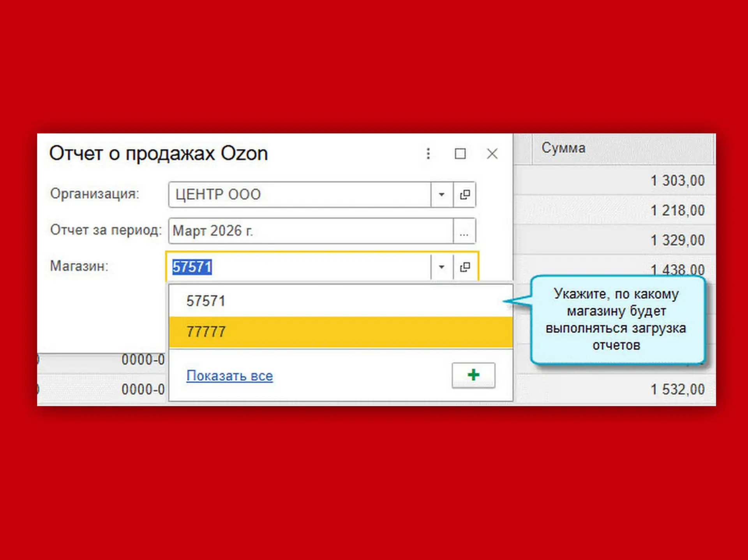Focus the Организация field containing ЦЕНТР ООО
The image size is (748, 560).
point(300,194)
